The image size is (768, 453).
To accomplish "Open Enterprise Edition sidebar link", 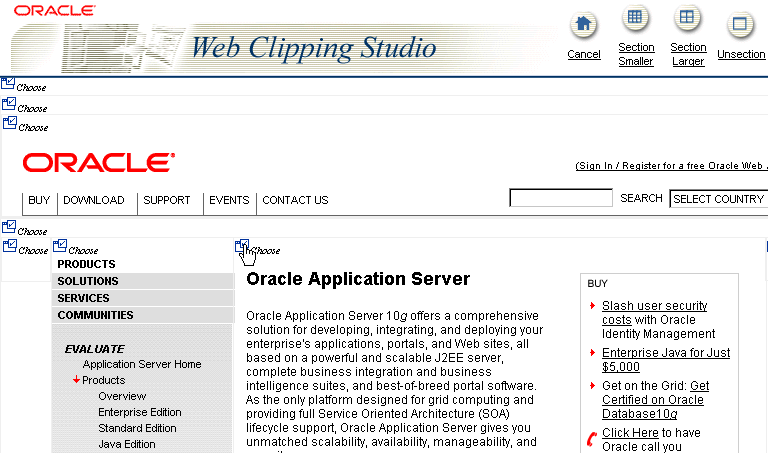I will click(140, 412).
